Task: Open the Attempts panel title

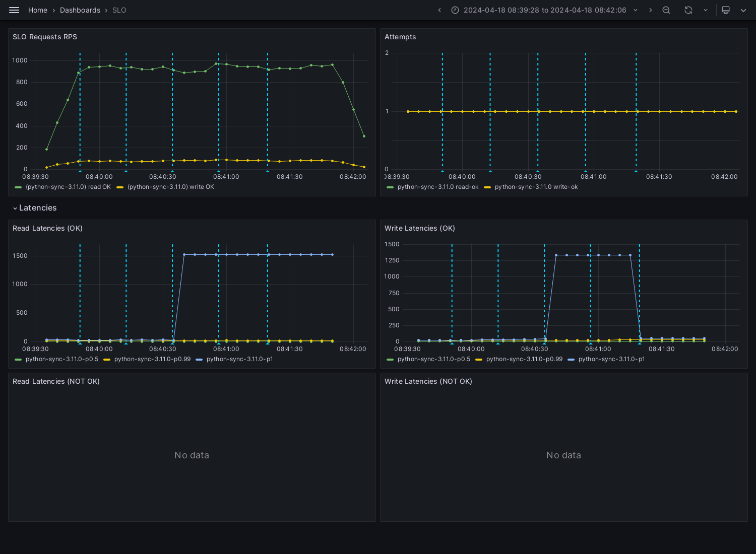Action: (400, 37)
